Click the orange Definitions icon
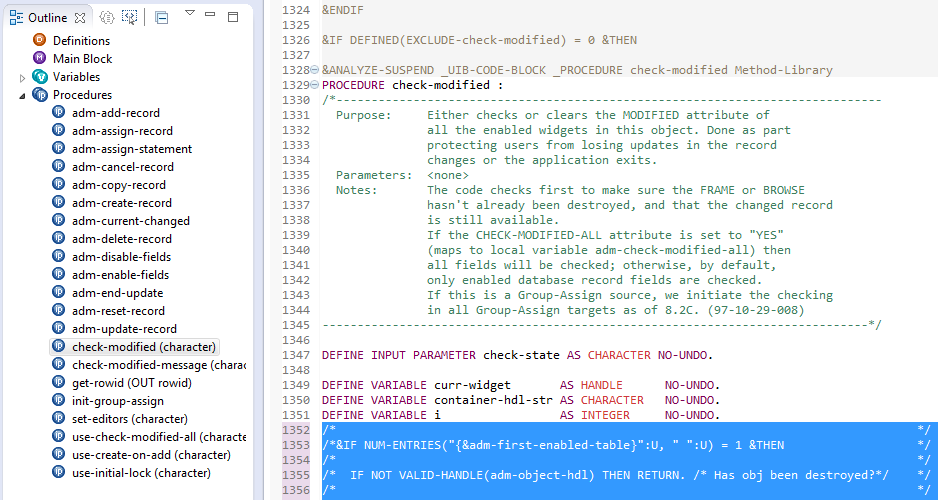 40,40
